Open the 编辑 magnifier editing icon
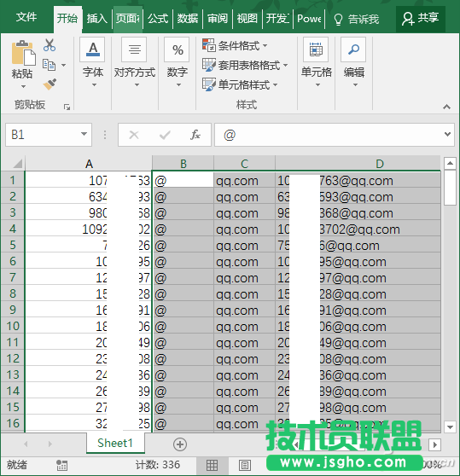460x476 pixels. (353, 49)
